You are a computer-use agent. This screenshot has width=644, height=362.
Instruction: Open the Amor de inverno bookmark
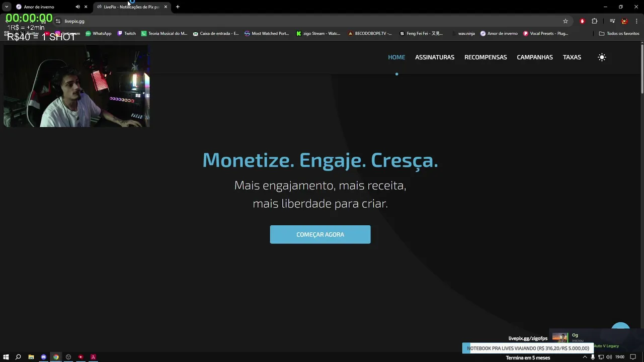[x=499, y=34]
